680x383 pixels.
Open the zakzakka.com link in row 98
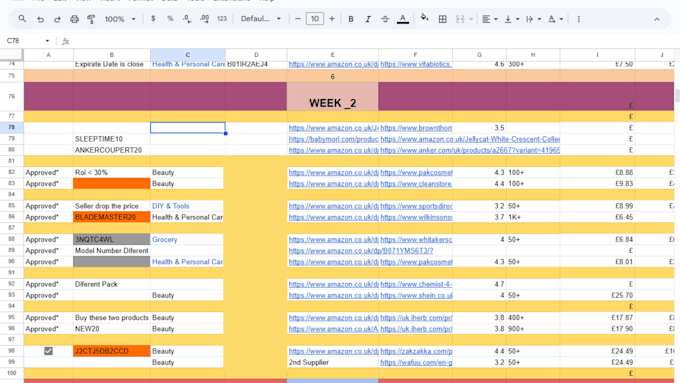[416, 351]
